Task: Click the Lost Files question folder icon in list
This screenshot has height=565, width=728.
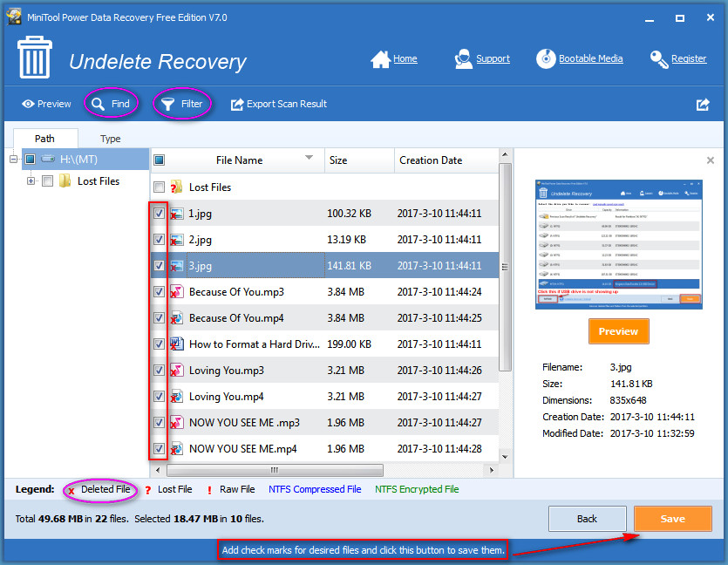Action: [x=176, y=187]
